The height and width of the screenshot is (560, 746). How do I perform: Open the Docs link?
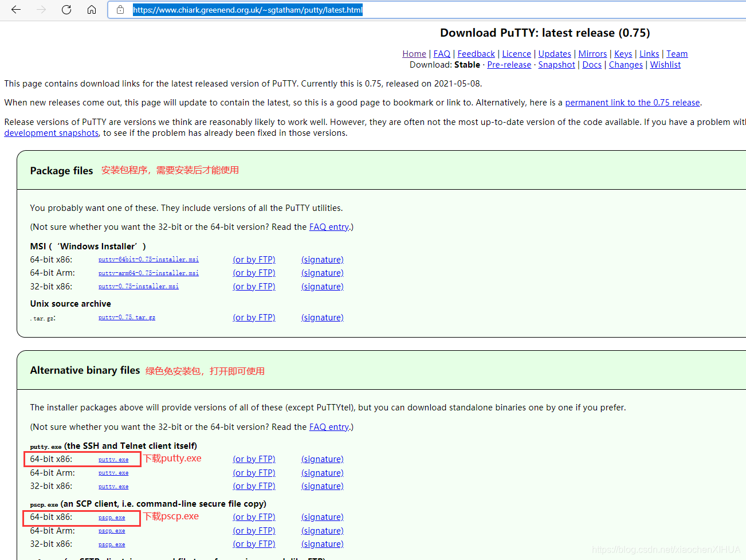coord(592,65)
